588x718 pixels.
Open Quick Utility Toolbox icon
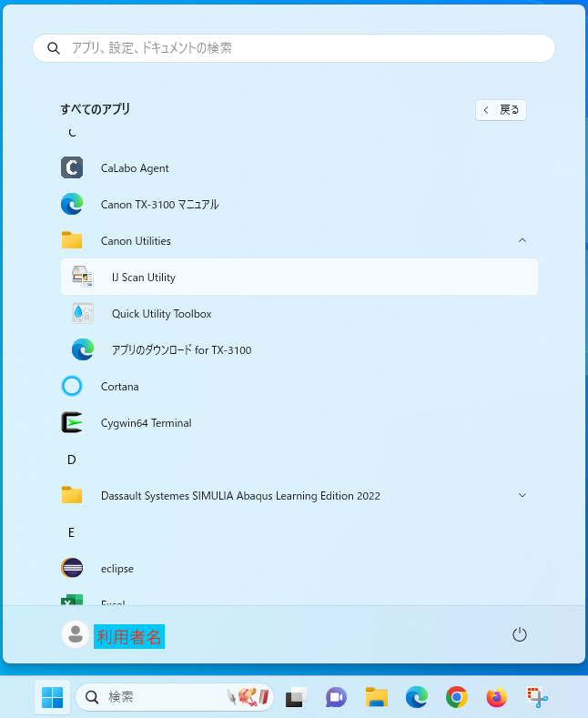click(83, 313)
